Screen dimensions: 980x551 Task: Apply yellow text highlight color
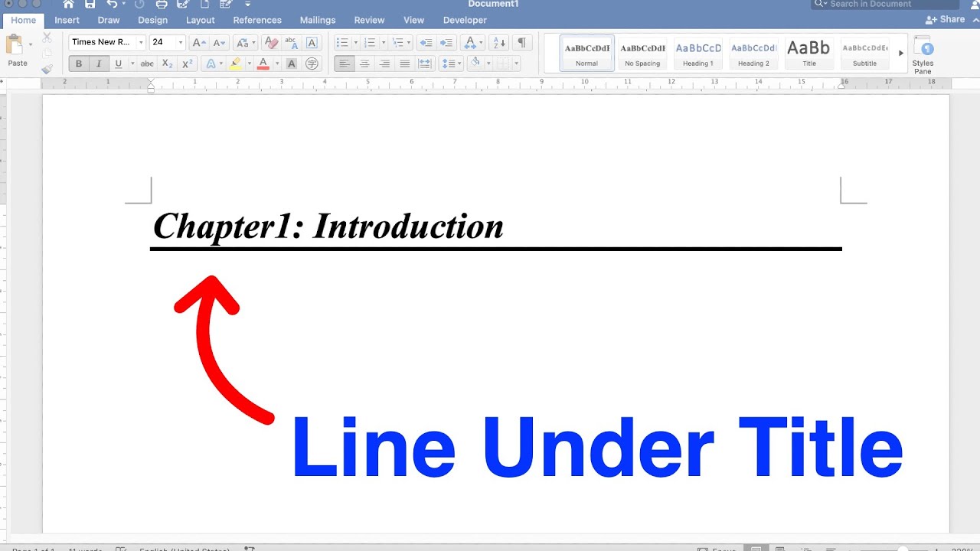[x=236, y=64]
